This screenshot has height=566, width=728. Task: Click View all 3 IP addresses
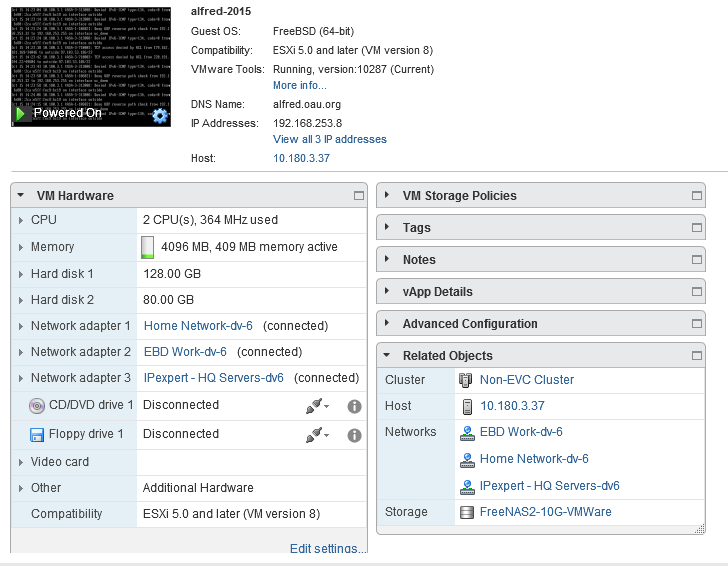(x=329, y=140)
